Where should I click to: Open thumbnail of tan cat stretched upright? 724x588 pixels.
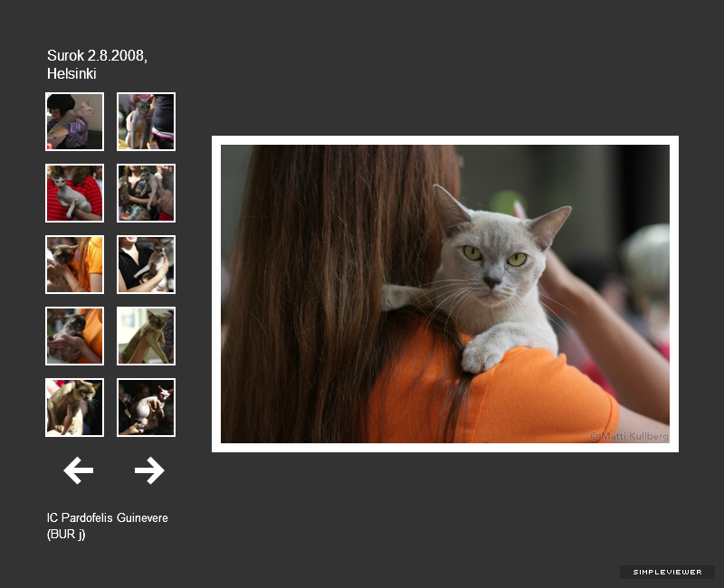146,336
